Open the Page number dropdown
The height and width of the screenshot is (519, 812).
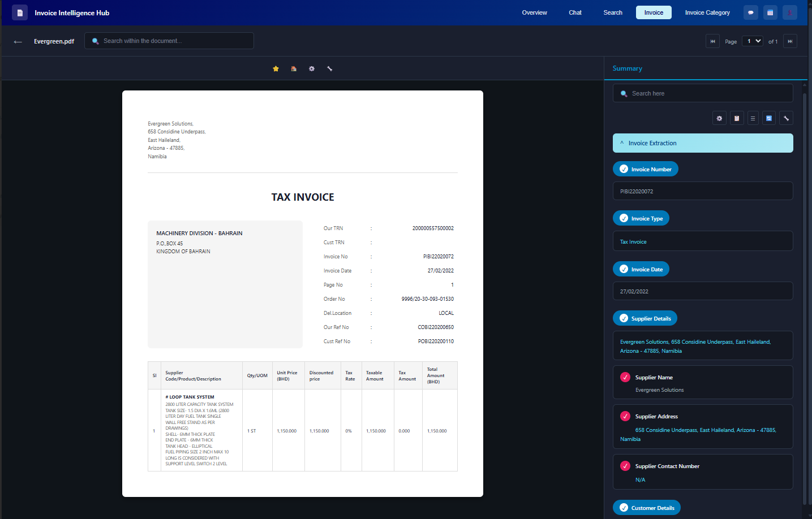[x=752, y=41]
